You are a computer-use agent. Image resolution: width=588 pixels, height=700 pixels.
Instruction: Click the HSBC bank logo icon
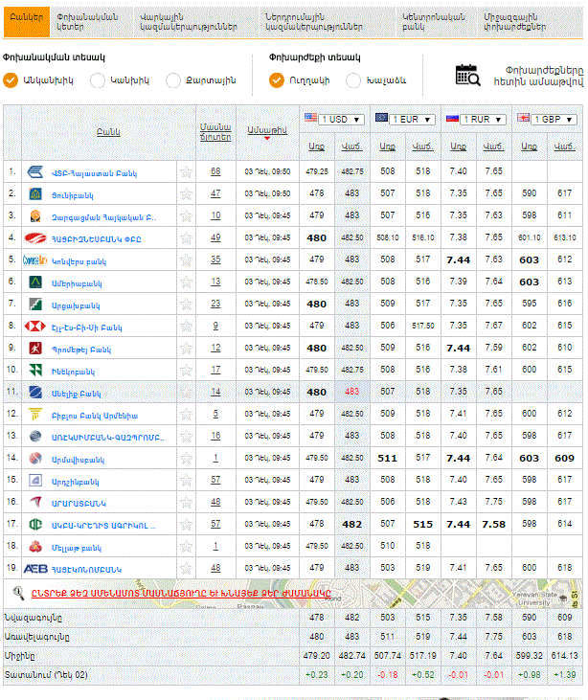tap(34, 326)
